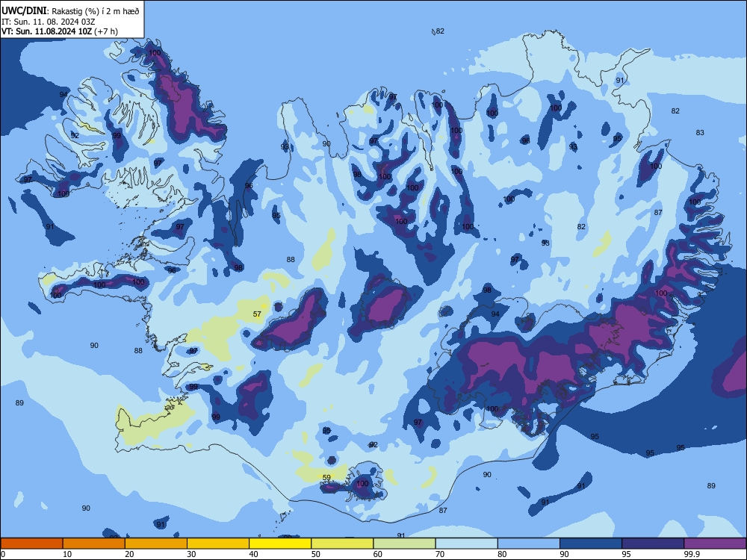Click the dark orange 0–10 legend swatch

pos(31,544)
